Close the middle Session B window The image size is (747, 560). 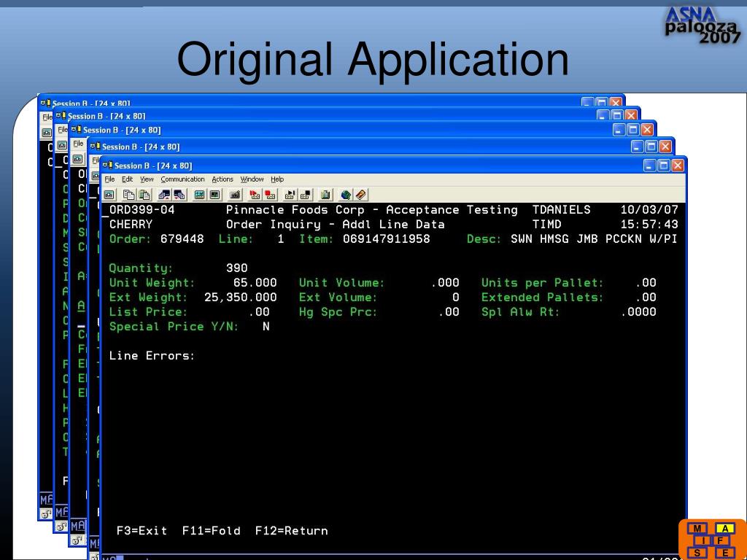[x=647, y=130]
